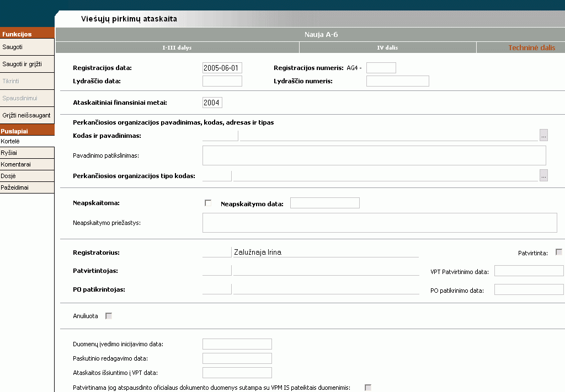The image size is (565, 392).
Task: Focus Ataskaitos išsiuntimo į VPT data field
Action: (237, 373)
